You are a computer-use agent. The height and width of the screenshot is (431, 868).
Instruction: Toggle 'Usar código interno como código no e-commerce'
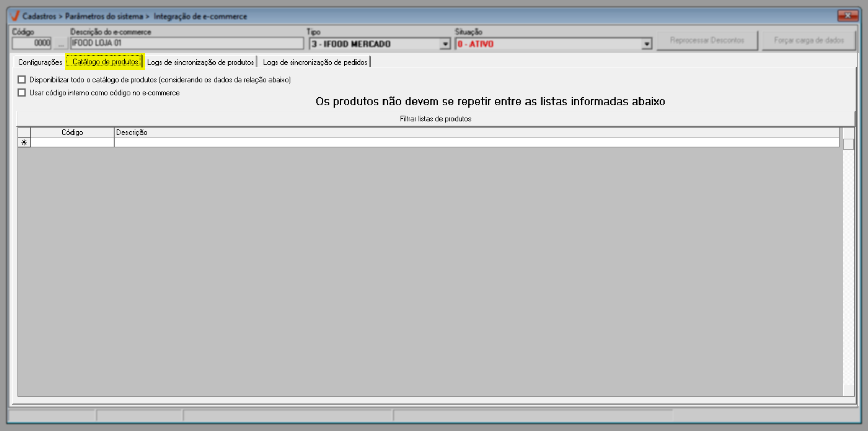click(22, 93)
